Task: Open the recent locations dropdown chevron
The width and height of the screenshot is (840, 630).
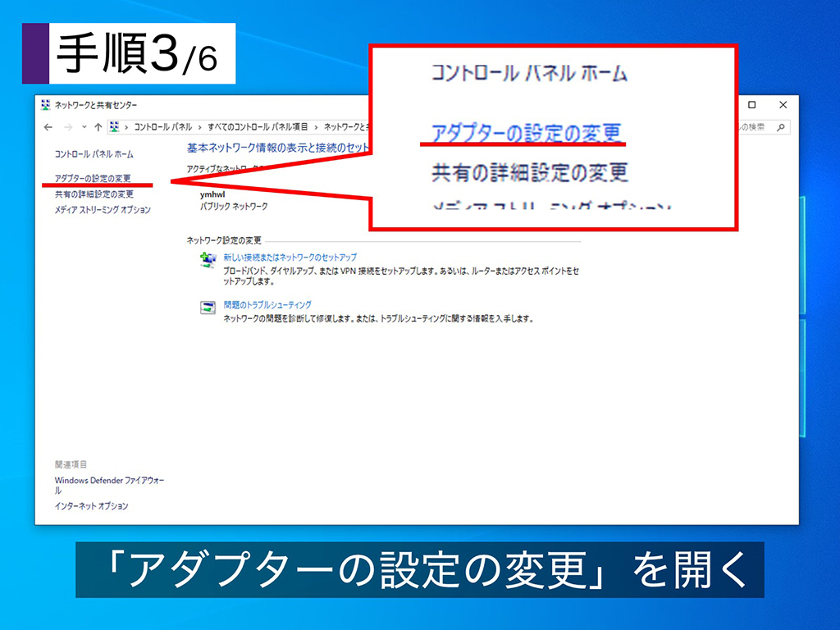Action: (83, 127)
